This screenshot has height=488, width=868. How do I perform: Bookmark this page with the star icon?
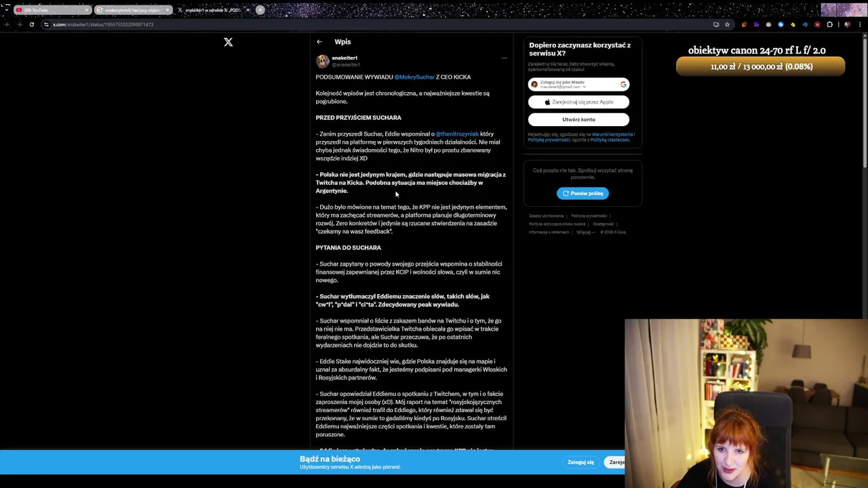[727, 24]
